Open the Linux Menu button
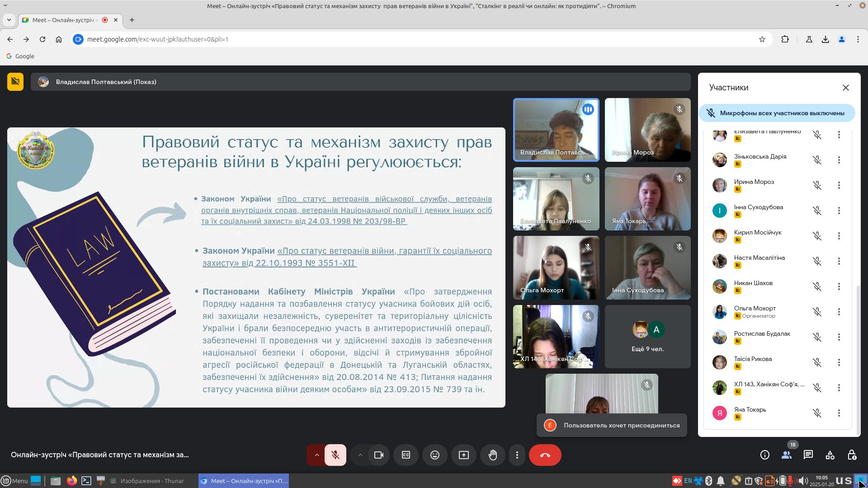Screen dimensions: 868x488 (x=14, y=481)
